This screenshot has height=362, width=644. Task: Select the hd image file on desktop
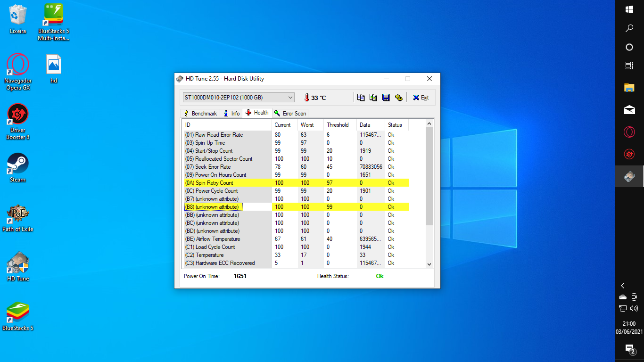pos(54,69)
